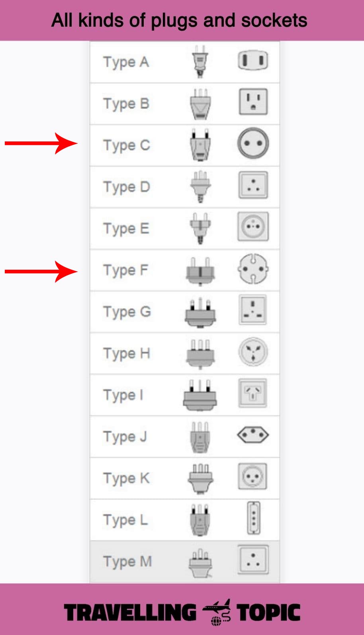Viewport: 364px width, 635px height.
Task: Click the Type F plug icon
Action: pos(200,271)
